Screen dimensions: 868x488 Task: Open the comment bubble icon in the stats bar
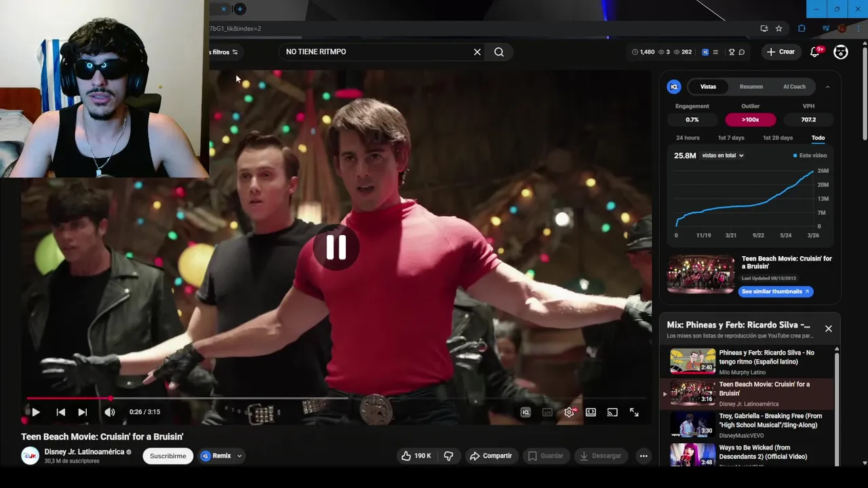click(x=742, y=52)
